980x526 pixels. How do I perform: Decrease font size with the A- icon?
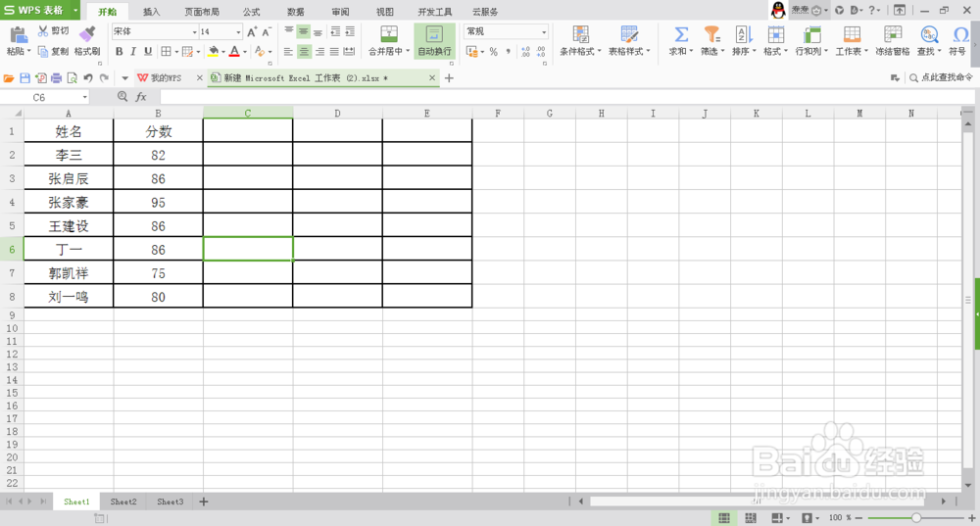coord(267,32)
